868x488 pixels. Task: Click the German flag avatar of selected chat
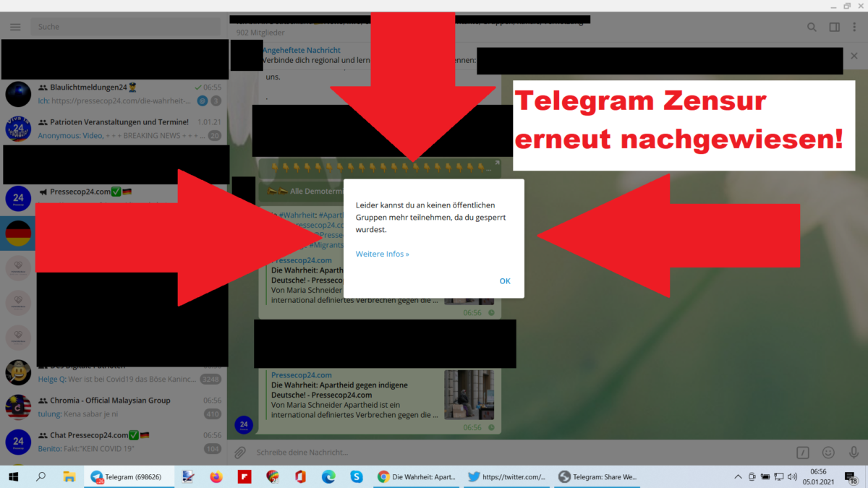click(x=18, y=233)
